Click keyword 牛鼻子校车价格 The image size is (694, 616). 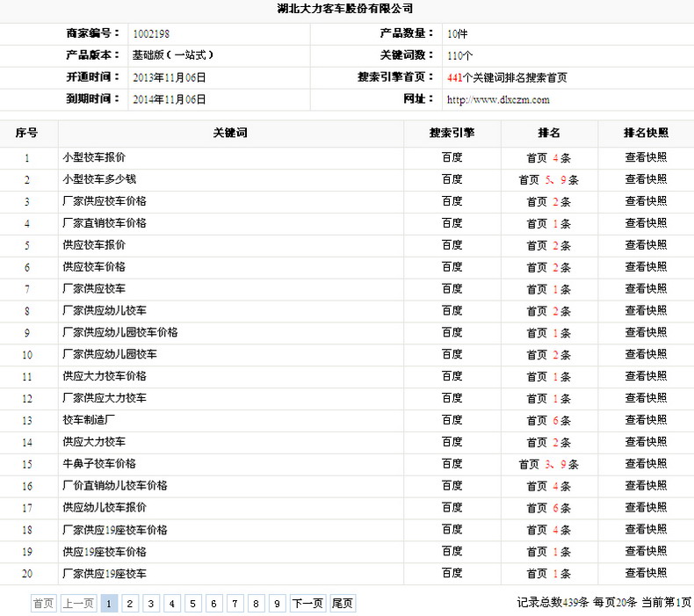pyautogui.click(x=99, y=464)
